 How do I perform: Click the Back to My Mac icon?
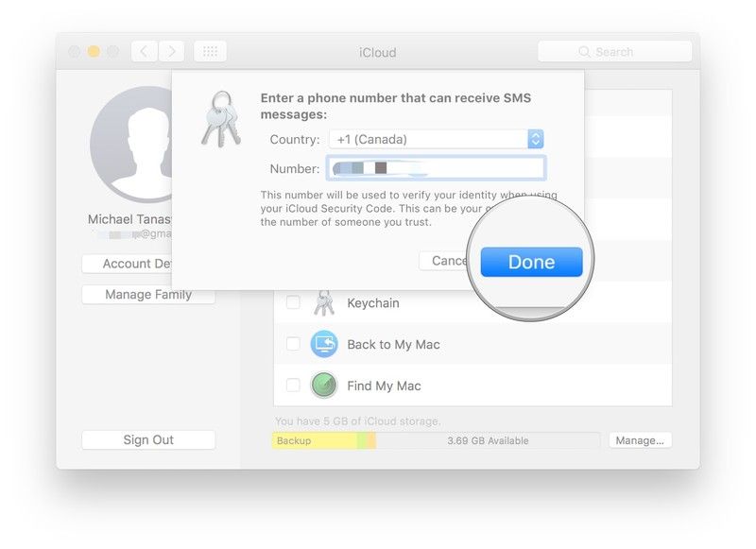[x=324, y=344]
